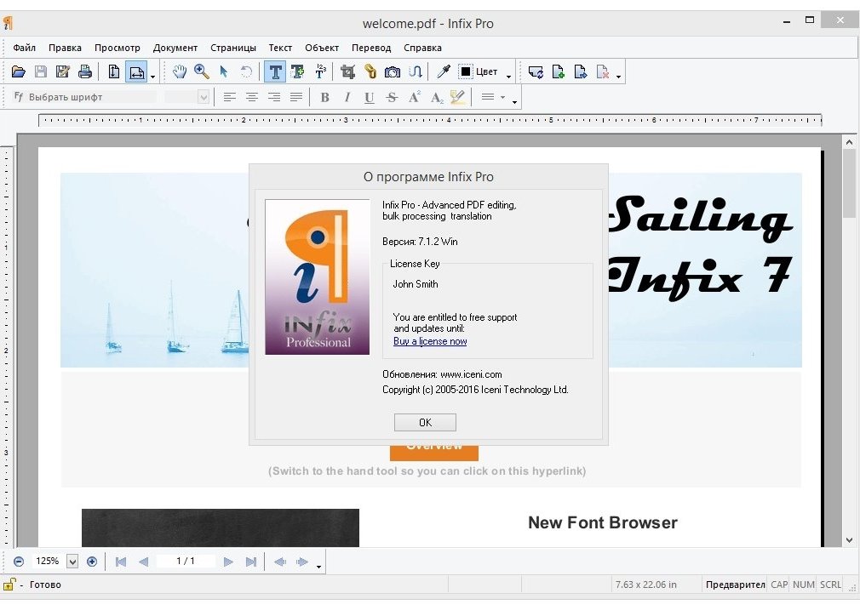Set center text alignment
The height and width of the screenshot is (616, 860).
[252, 98]
